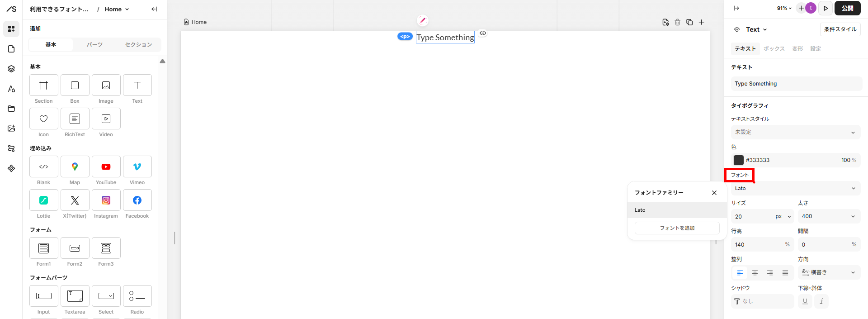
Task: Add a RichText element
Action: pos(75,119)
